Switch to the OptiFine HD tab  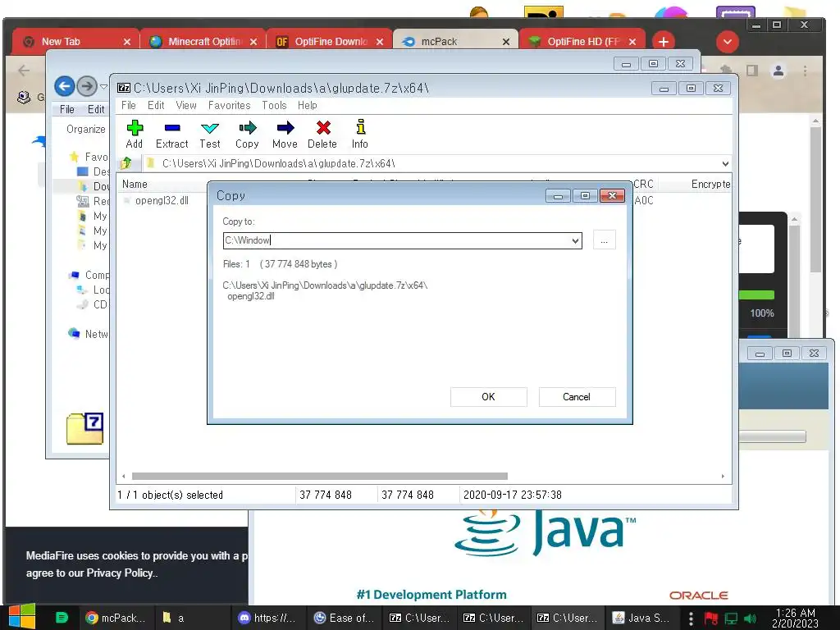(582, 41)
